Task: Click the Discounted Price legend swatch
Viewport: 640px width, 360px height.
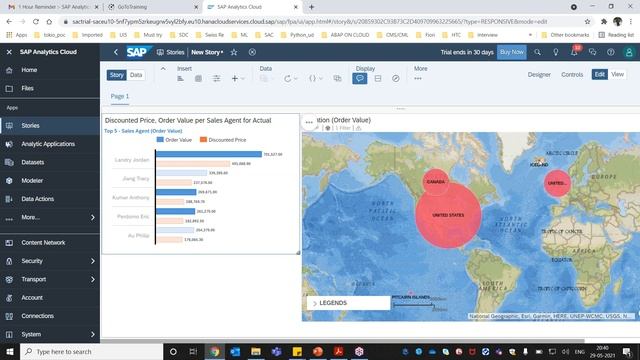Action: tap(203, 140)
